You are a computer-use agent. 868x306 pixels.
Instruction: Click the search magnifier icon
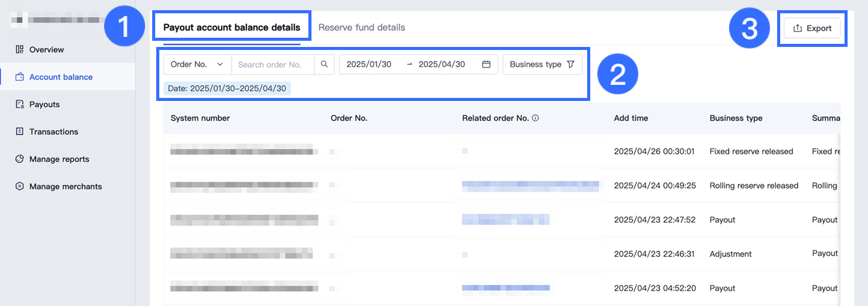point(324,64)
